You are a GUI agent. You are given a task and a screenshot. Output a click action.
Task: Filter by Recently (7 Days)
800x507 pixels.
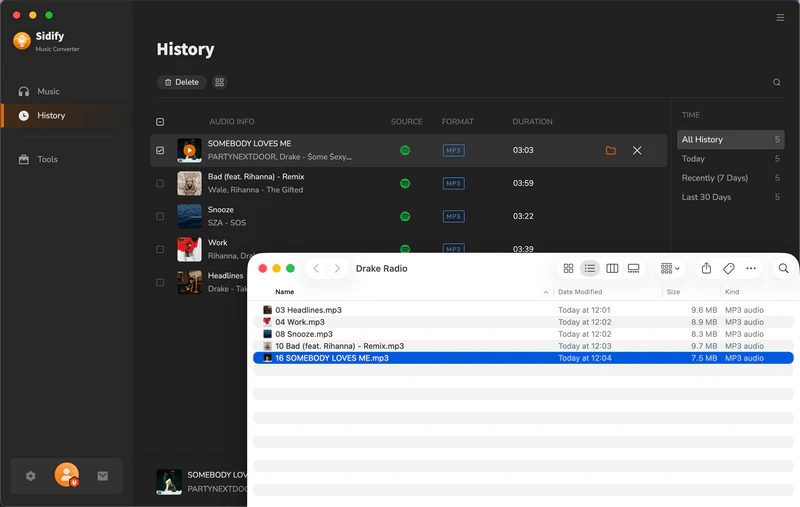click(730, 178)
